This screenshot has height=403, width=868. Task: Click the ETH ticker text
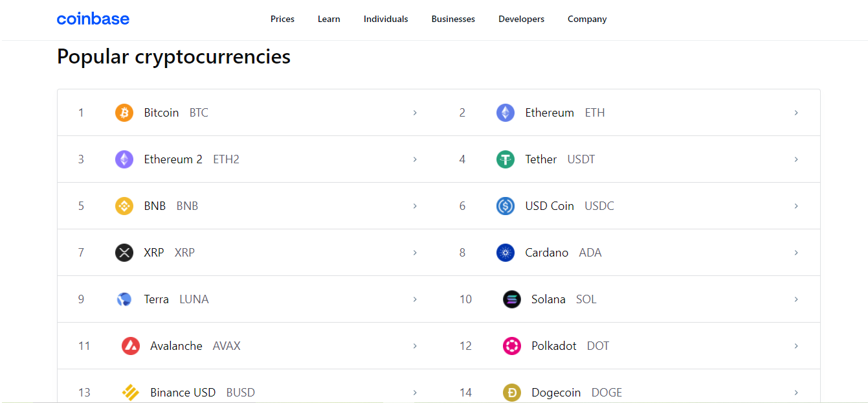tap(595, 113)
